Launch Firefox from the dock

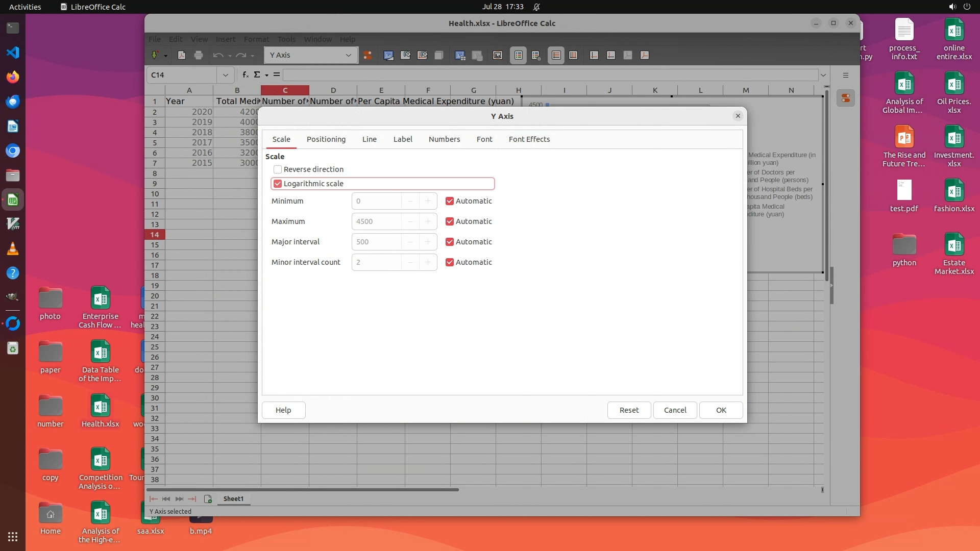click(x=13, y=77)
